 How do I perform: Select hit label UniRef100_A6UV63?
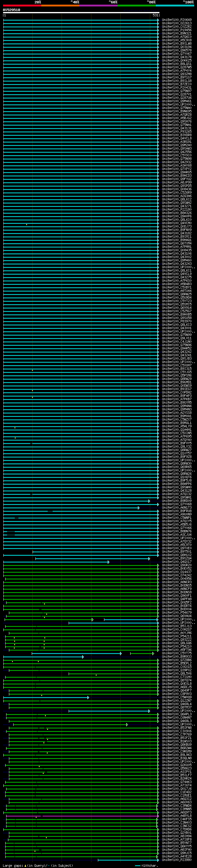click(177, 802)
